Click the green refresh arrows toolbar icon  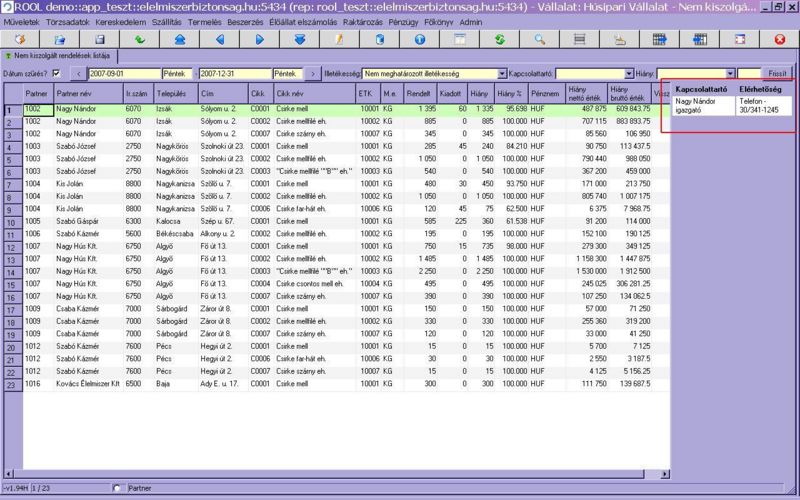coord(499,39)
